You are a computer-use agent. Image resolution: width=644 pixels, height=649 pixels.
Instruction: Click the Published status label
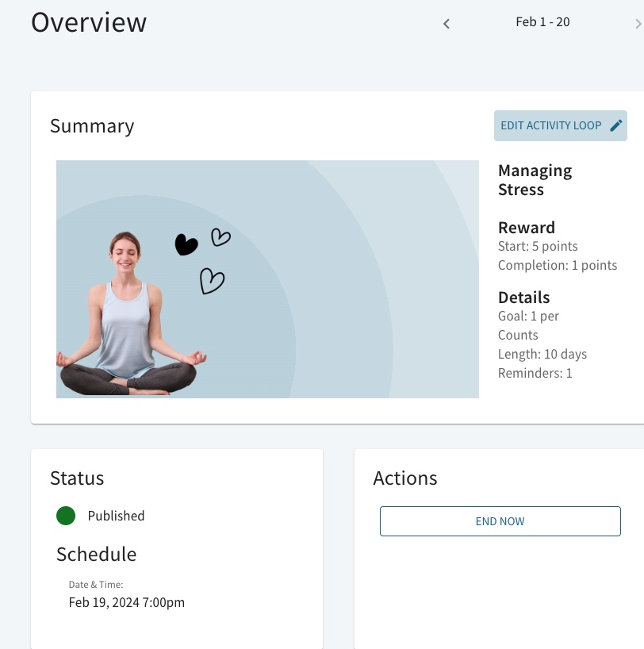(x=116, y=516)
